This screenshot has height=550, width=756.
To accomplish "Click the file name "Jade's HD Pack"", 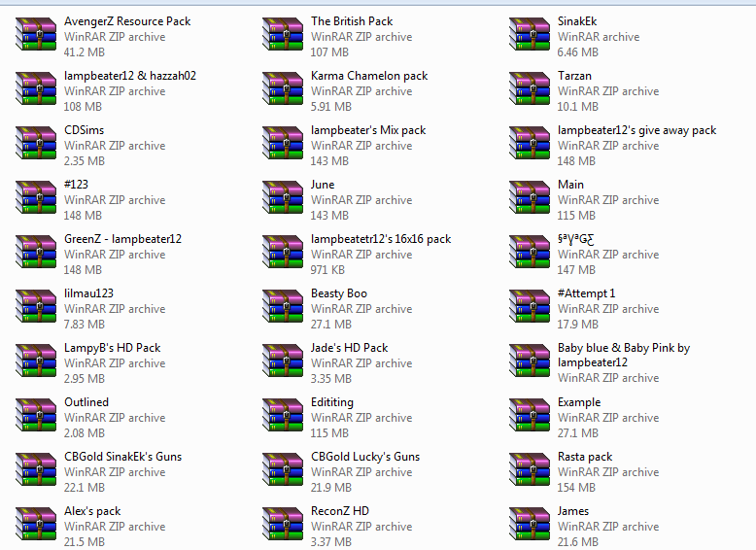I will pyautogui.click(x=350, y=349).
